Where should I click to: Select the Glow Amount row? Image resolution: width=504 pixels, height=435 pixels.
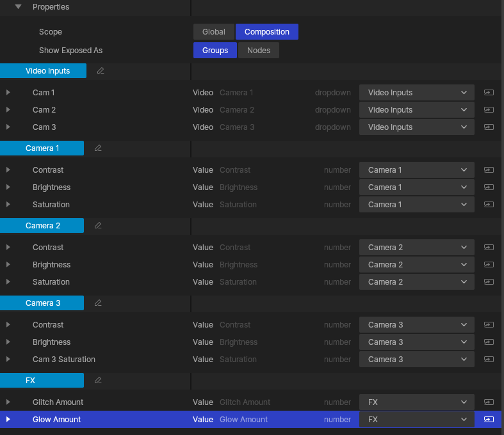click(57, 420)
